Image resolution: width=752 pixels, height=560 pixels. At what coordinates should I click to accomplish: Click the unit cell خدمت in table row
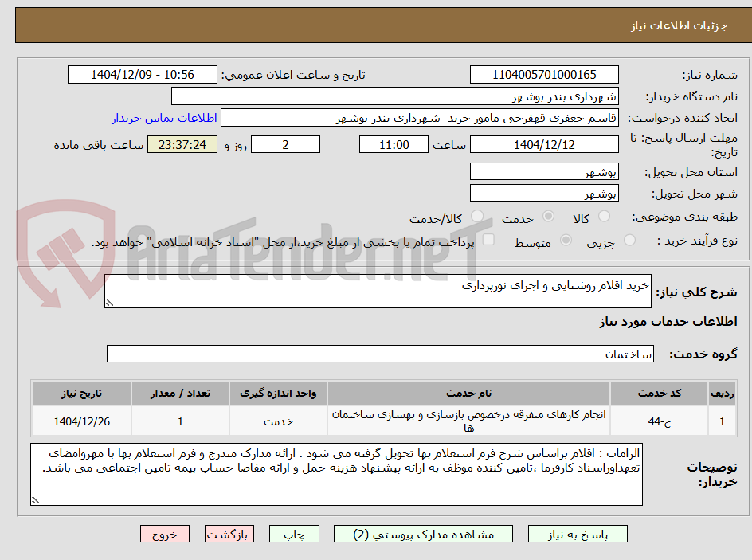[x=278, y=421]
